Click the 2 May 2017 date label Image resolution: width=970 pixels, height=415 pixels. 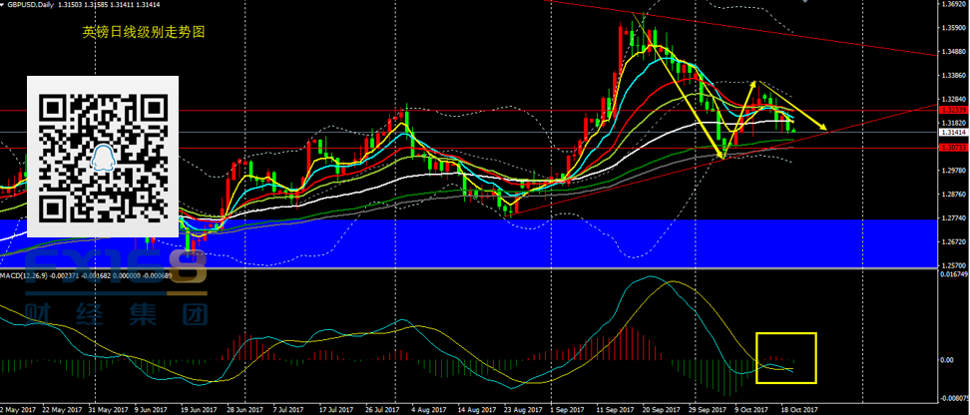[x=16, y=409]
